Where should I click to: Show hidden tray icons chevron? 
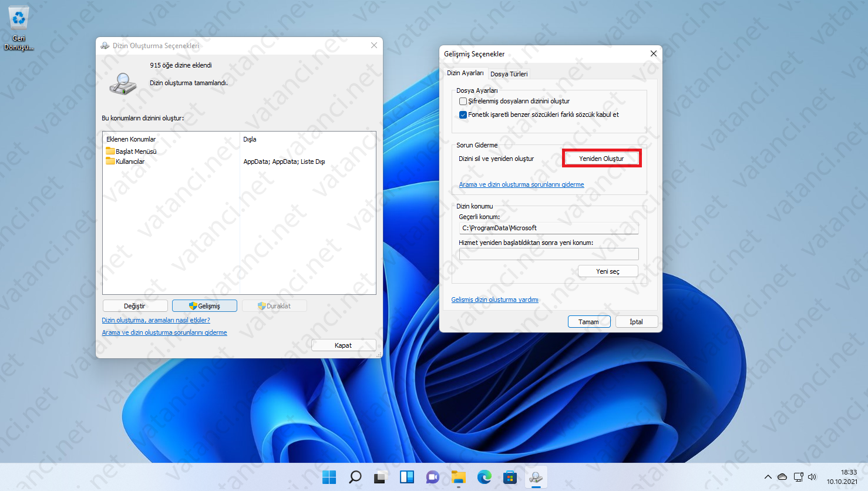tap(768, 477)
